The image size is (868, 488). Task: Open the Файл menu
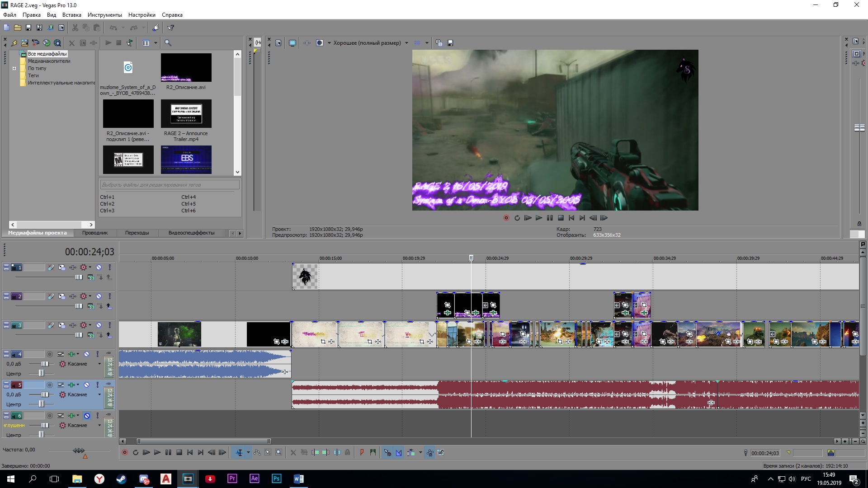9,15
